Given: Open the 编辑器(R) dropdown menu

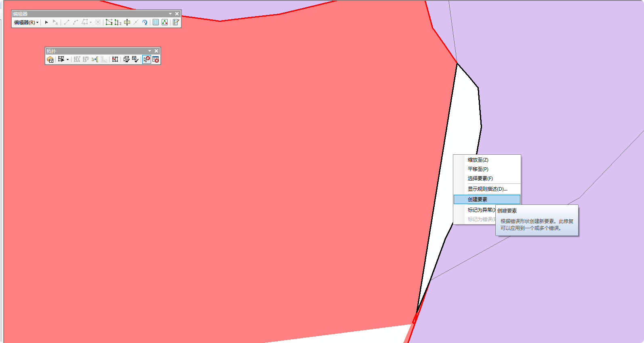Looking at the screenshot, I should (26, 22).
